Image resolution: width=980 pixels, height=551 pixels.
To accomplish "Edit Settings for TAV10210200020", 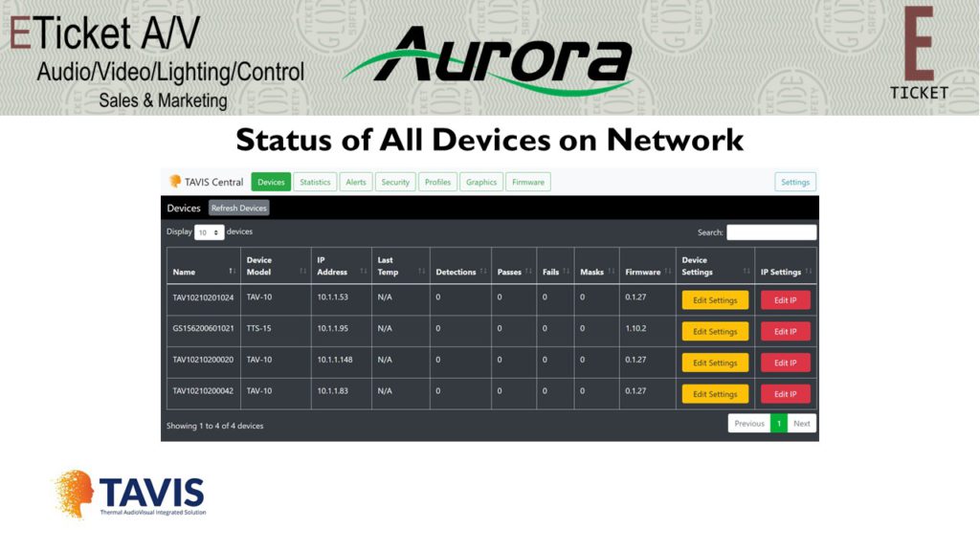I will click(x=715, y=363).
